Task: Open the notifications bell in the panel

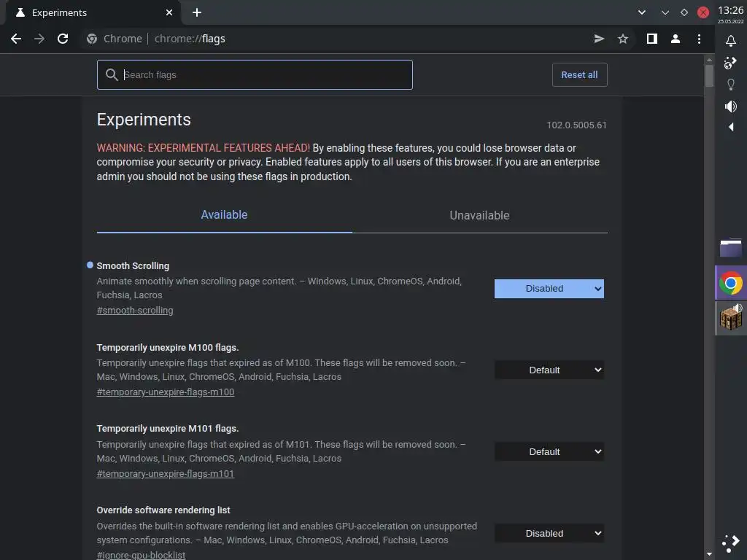Action: coord(730,41)
